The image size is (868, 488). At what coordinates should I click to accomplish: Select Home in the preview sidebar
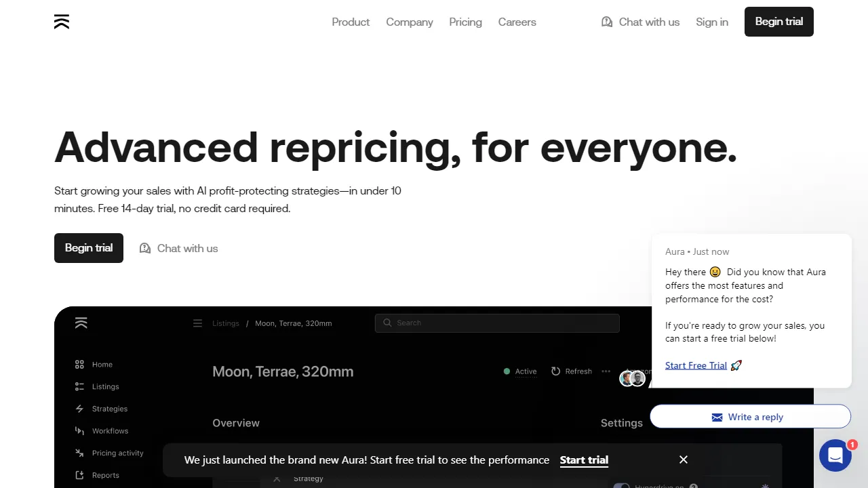(x=102, y=365)
